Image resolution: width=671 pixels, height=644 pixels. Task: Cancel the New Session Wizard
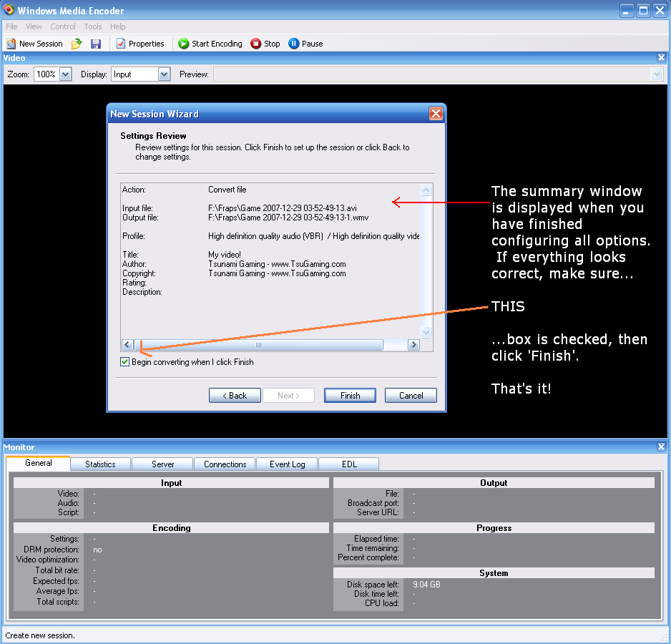pos(411,396)
